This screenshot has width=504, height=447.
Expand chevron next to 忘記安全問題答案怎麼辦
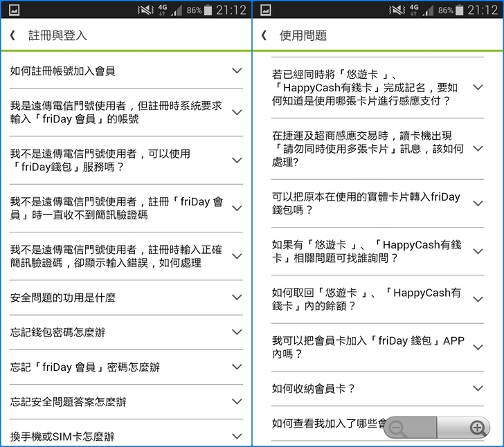[237, 401]
